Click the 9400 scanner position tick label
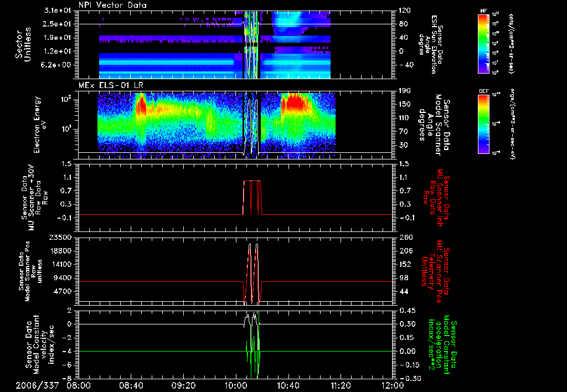 pos(63,278)
